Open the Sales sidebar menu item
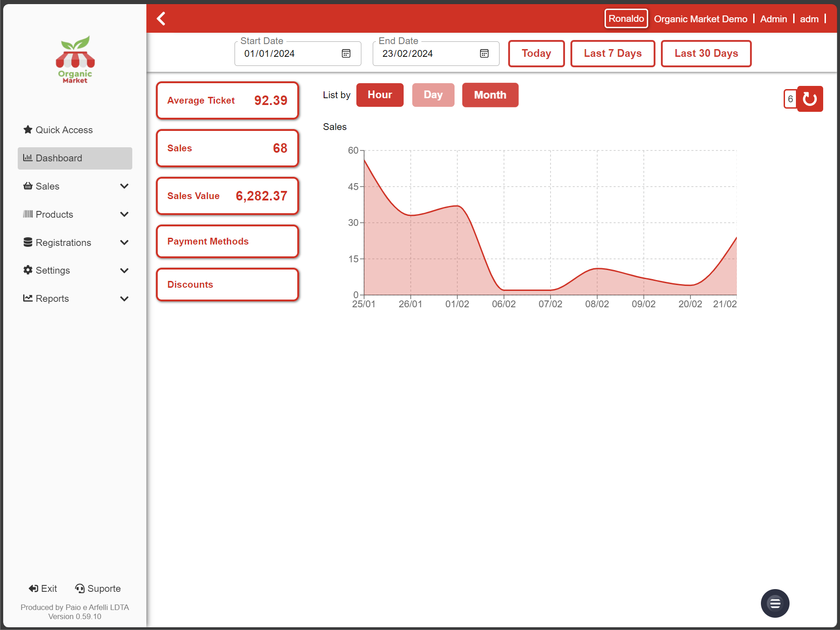Image resolution: width=840 pixels, height=630 pixels. coord(75,186)
